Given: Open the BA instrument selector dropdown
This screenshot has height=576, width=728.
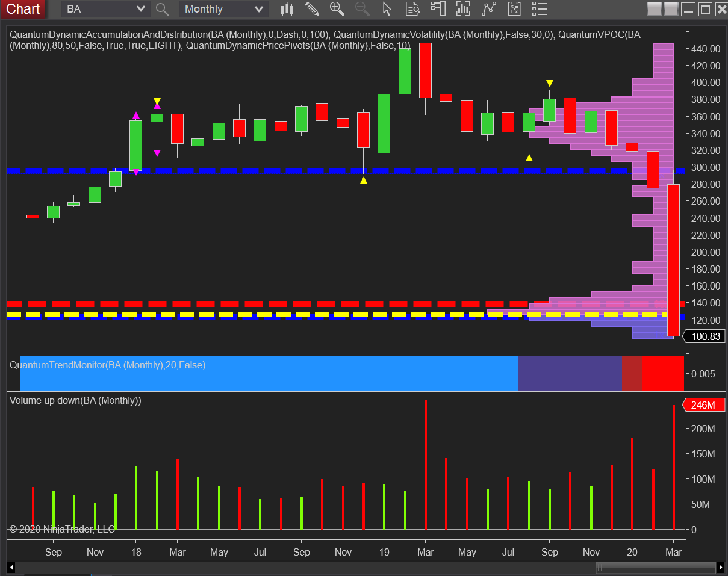Looking at the screenshot, I should tap(106, 9).
